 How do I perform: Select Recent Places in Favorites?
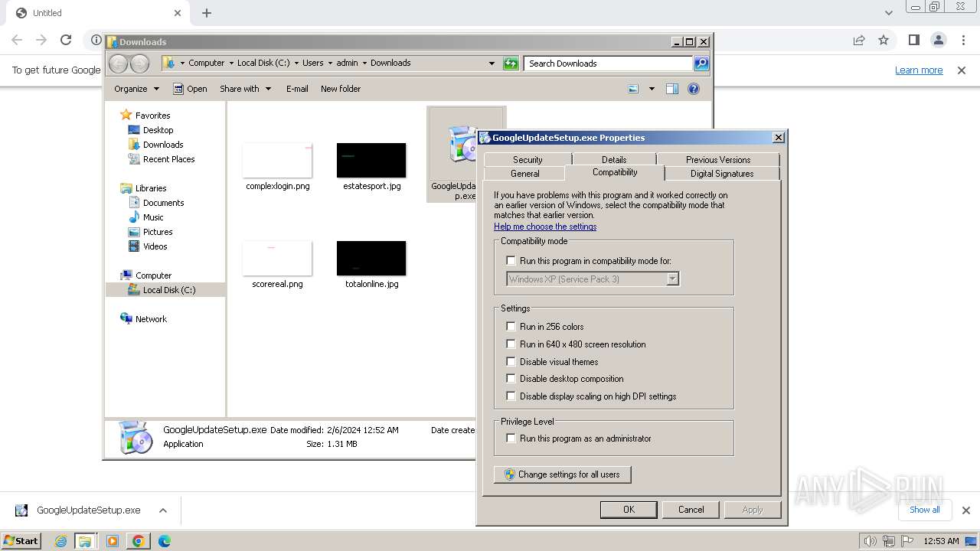(168, 159)
